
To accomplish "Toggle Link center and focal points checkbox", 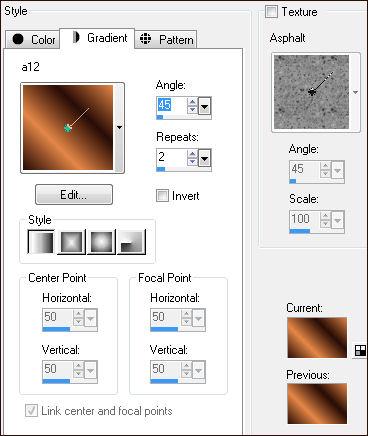I will point(31,411).
